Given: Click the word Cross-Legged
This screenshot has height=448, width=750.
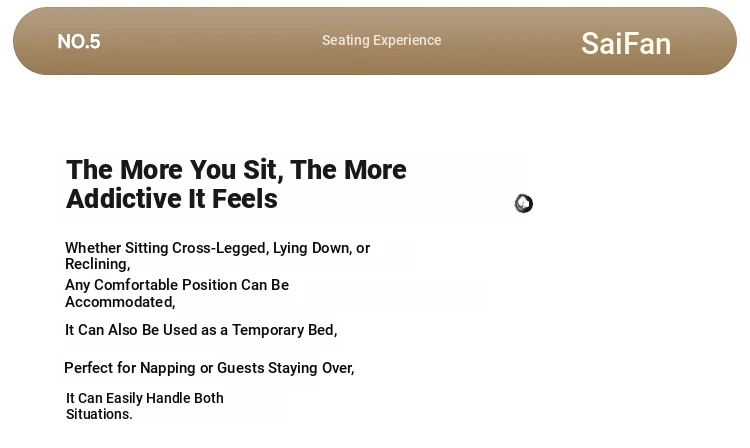Looking at the screenshot, I should click(220, 248).
